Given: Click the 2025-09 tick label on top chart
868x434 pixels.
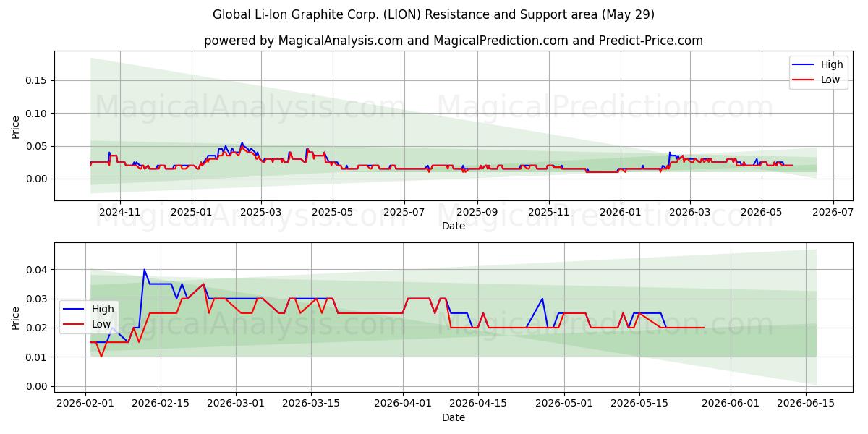Looking at the screenshot, I should (x=477, y=213).
